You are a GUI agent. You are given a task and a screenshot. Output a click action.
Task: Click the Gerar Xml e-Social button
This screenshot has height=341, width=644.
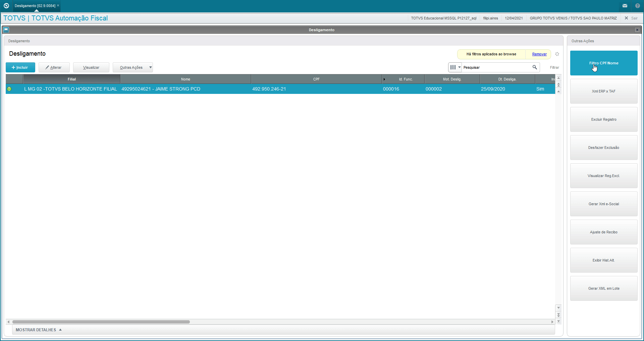[x=604, y=204]
